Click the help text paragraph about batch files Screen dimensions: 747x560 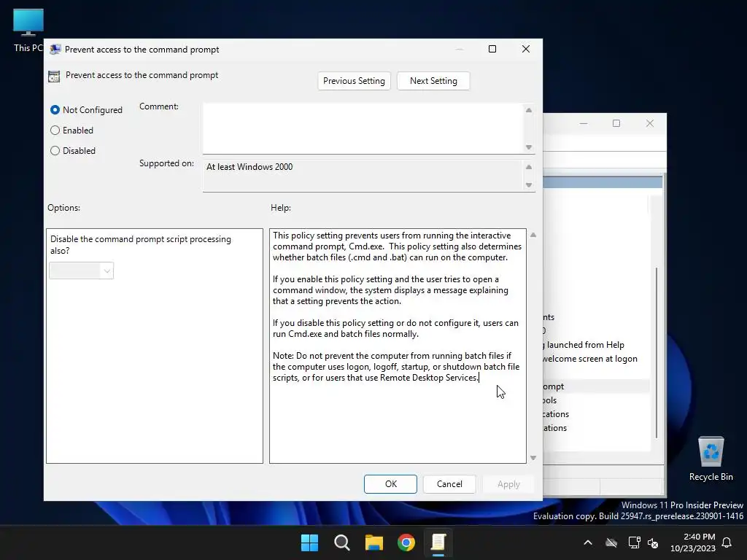(396, 367)
